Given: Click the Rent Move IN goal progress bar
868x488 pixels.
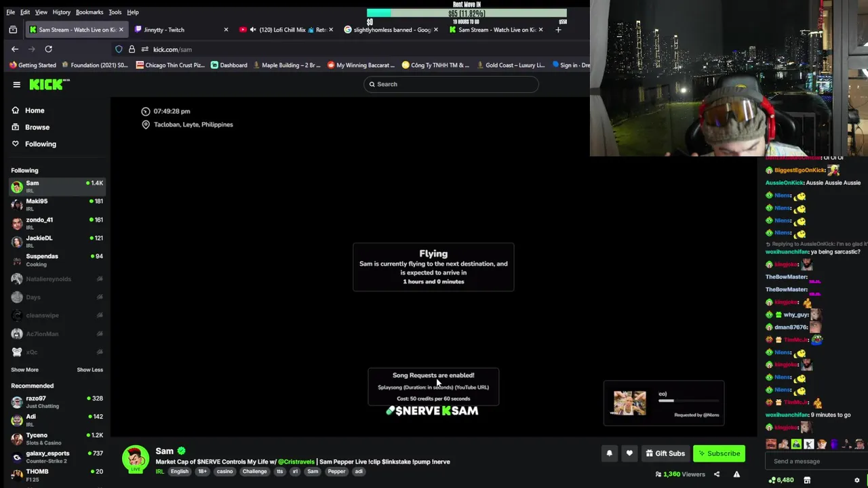Looking at the screenshot, I should [x=467, y=13].
